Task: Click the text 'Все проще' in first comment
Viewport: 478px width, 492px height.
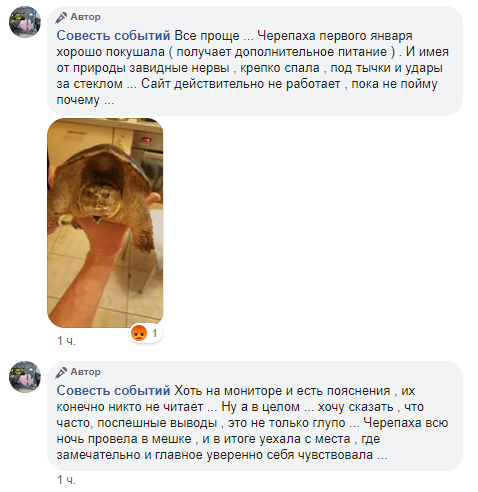Action: point(207,36)
